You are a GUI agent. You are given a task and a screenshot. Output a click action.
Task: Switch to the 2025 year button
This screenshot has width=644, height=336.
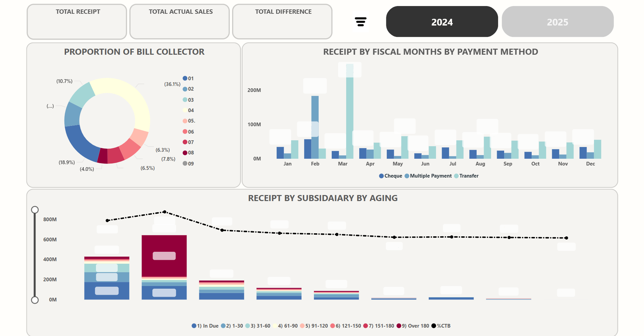[x=557, y=22]
